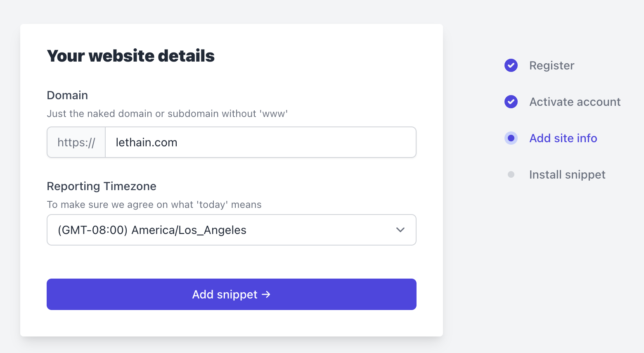Click the chevron icon on the timezone selector

pos(400,230)
